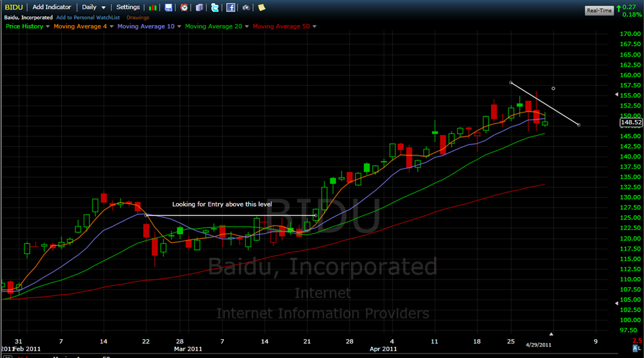The width and height of the screenshot is (644, 358).
Task: Click the Apr 2011 date axis label
Action: click(x=383, y=349)
